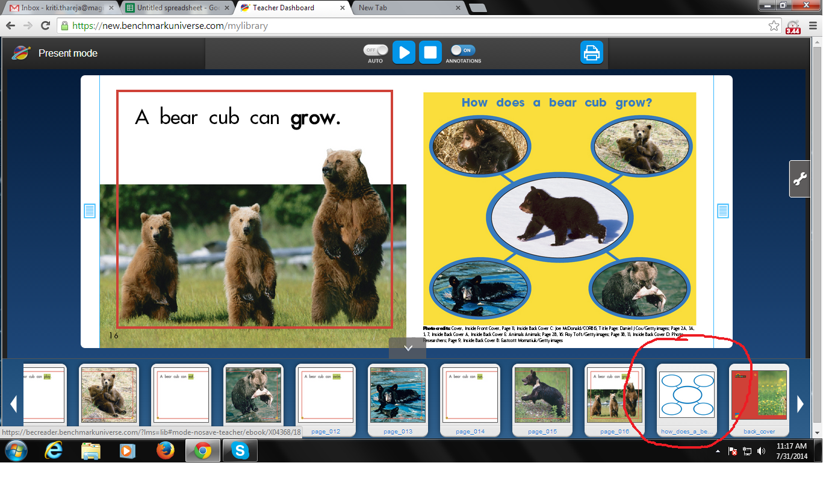
Task: Reload the page in Chrome
Action: click(x=45, y=26)
